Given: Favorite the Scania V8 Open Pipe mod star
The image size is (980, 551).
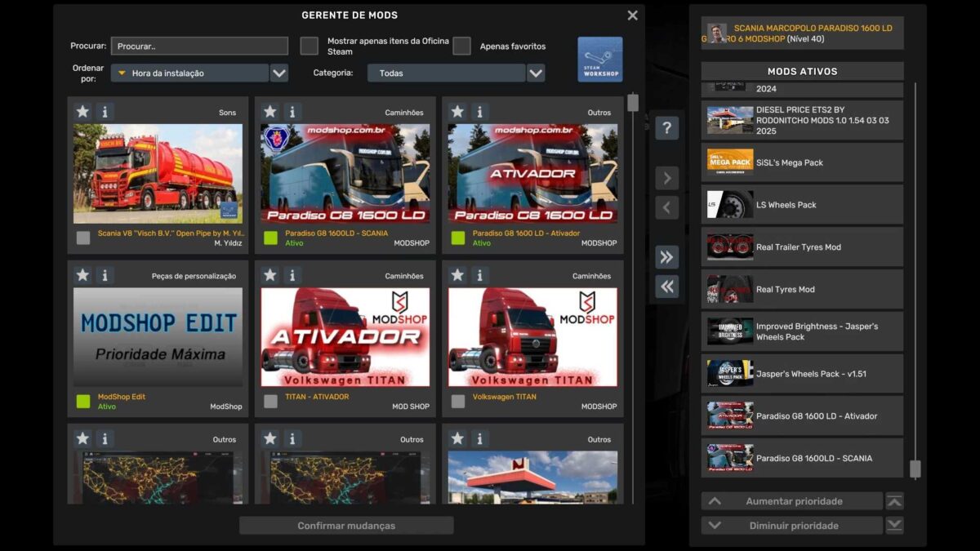Looking at the screenshot, I should pyautogui.click(x=82, y=112).
